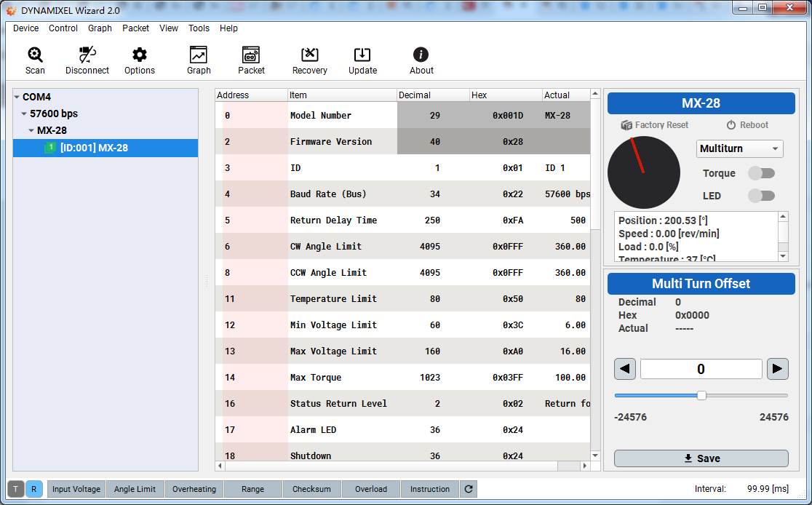Open the Multiturn mode dropdown

tap(739, 149)
